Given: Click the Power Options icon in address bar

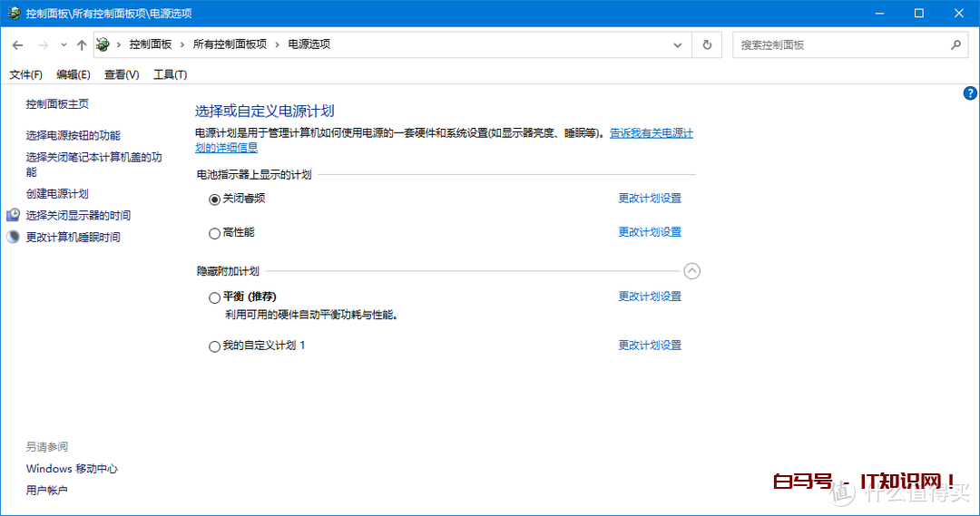Looking at the screenshot, I should [x=103, y=44].
